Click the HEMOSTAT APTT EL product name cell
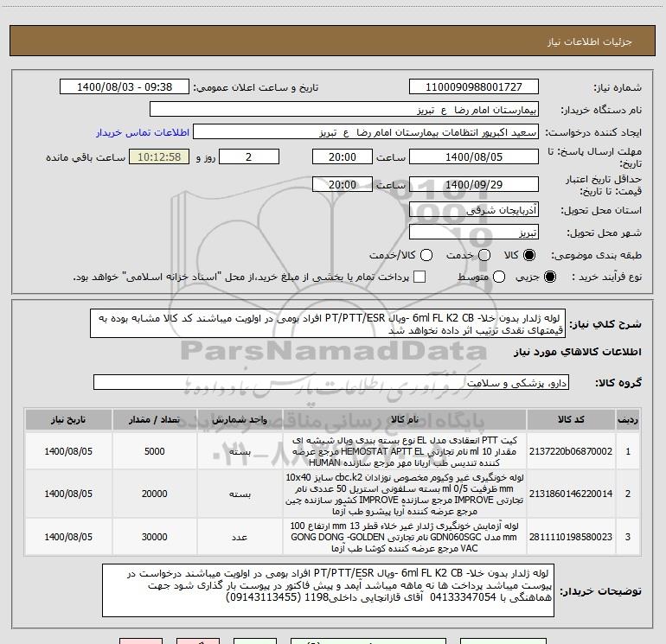666x644 pixels. (x=405, y=451)
